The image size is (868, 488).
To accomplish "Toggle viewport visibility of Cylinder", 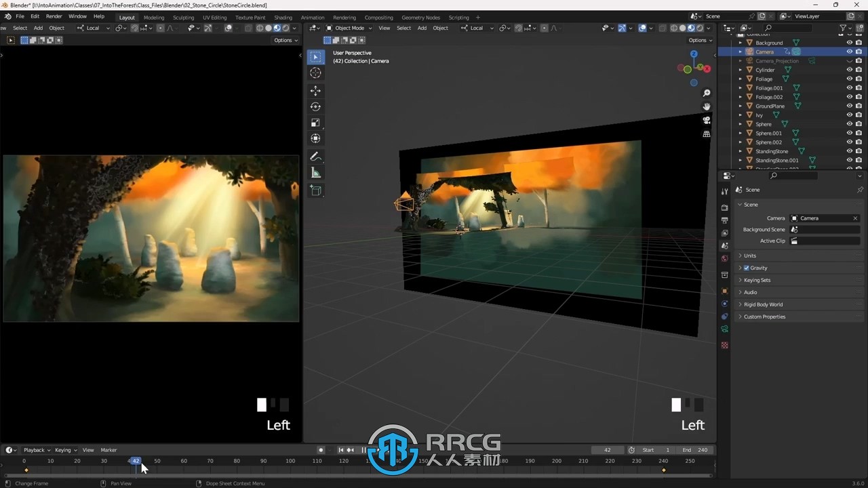I will 849,70.
